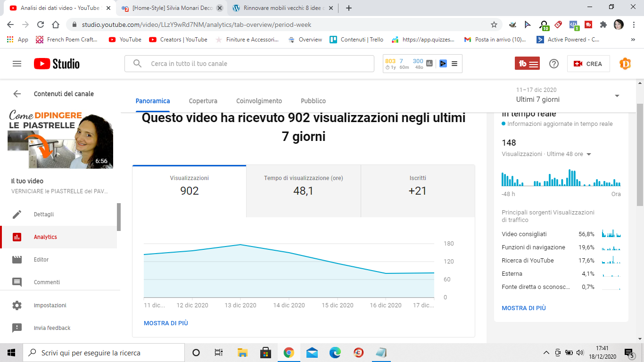The height and width of the screenshot is (362, 644).
Task: Switch to the Coinvolgimento tab
Action: tap(259, 101)
